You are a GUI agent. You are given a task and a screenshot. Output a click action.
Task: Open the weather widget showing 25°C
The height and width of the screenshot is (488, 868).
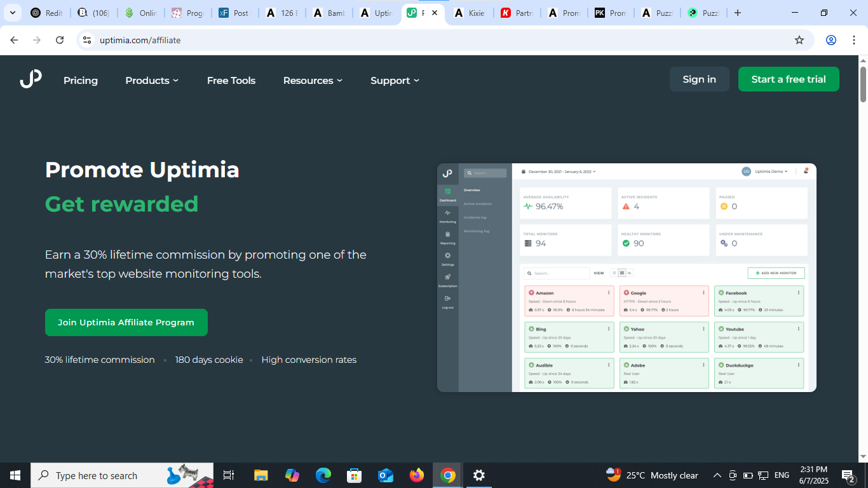[x=652, y=475]
